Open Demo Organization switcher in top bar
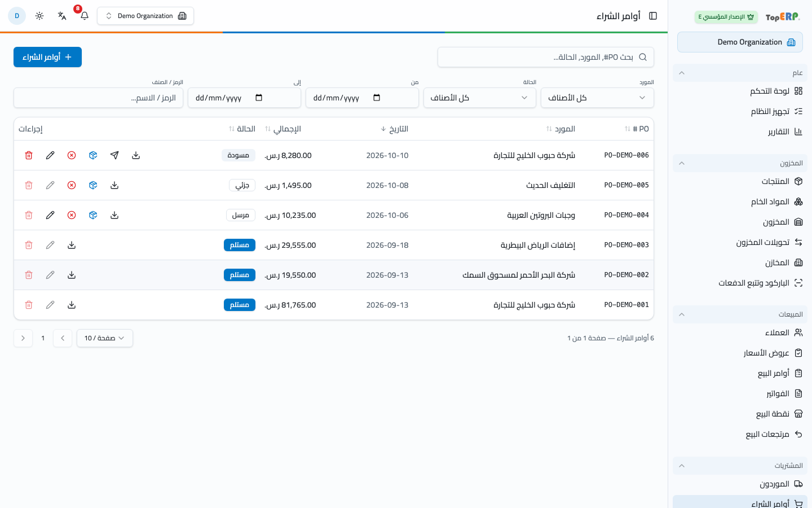The height and width of the screenshot is (508, 812). tap(145, 16)
